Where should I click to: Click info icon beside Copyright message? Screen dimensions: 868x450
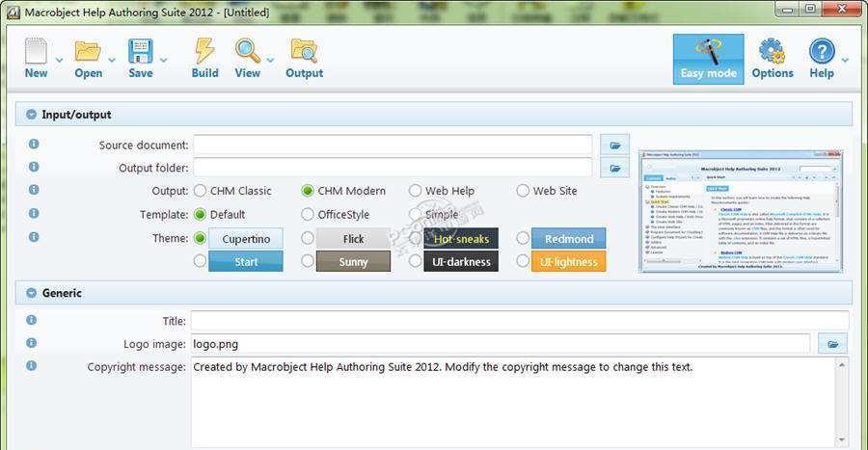click(32, 365)
